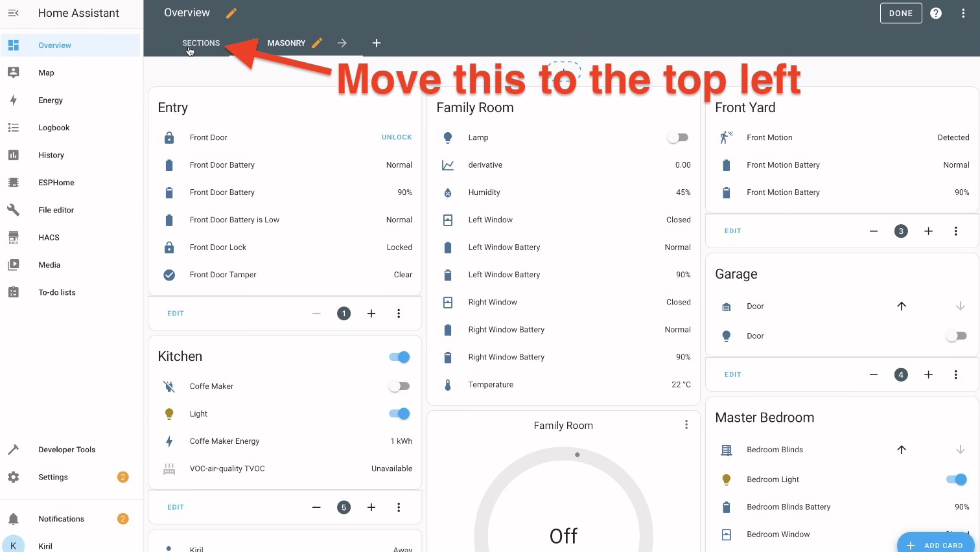
Task: Open Overview in the sidebar
Action: 71,45
